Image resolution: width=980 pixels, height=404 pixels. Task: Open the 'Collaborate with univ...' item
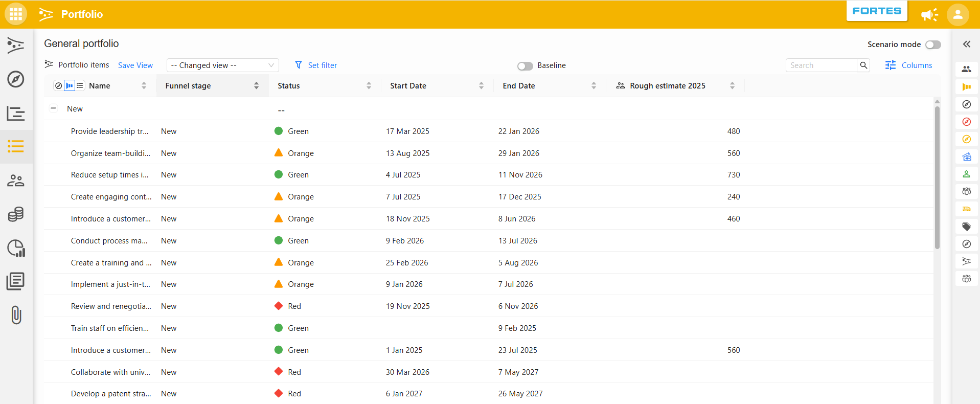pyautogui.click(x=111, y=372)
